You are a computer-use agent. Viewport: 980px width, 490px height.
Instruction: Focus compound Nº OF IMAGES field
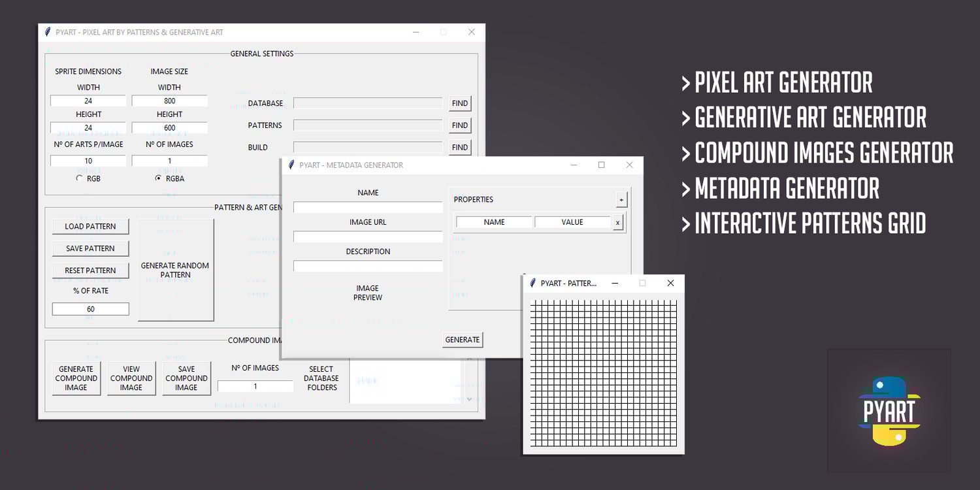click(x=255, y=386)
